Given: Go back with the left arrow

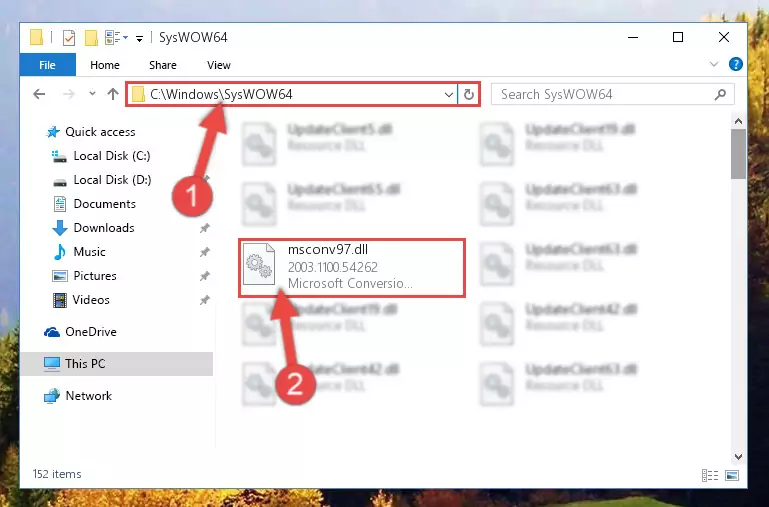Looking at the screenshot, I should (39, 94).
